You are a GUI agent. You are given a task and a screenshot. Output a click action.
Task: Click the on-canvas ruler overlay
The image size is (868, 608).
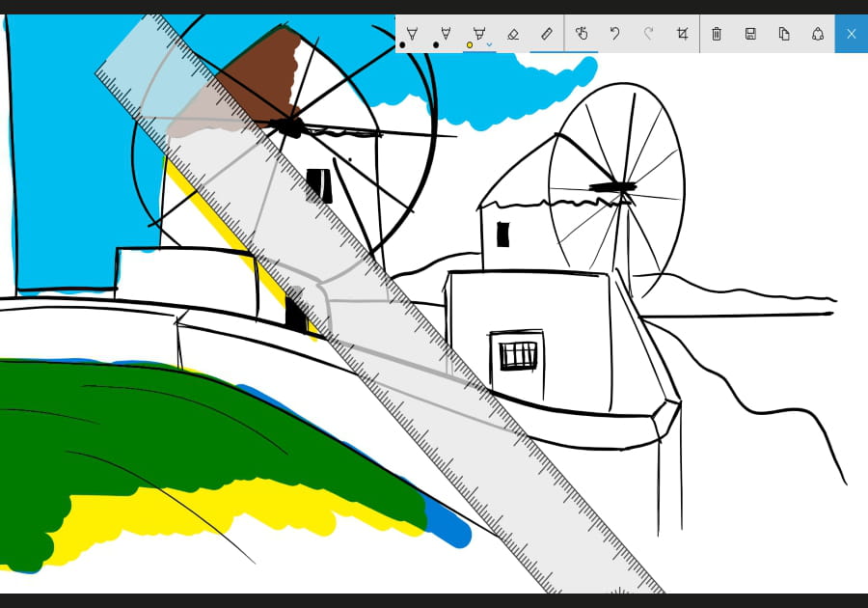point(380,303)
